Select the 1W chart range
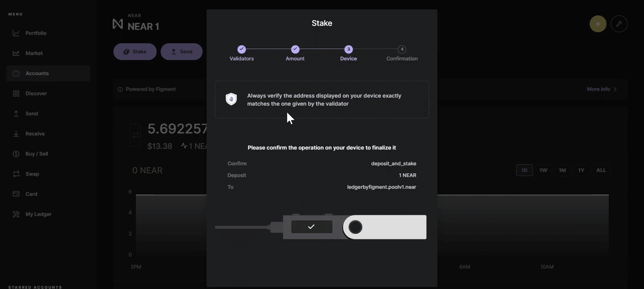Viewport: 644px width, 289px height. (543, 170)
